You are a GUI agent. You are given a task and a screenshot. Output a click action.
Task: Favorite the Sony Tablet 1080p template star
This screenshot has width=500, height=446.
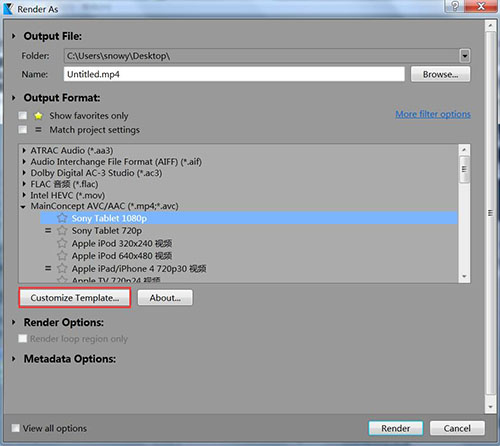pos(62,218)
